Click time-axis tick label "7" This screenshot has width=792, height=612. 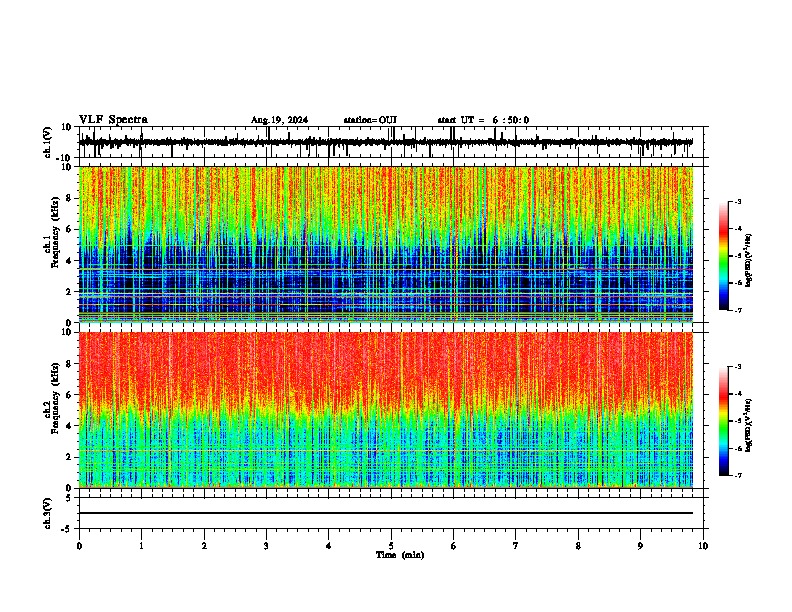click(516, 546)
